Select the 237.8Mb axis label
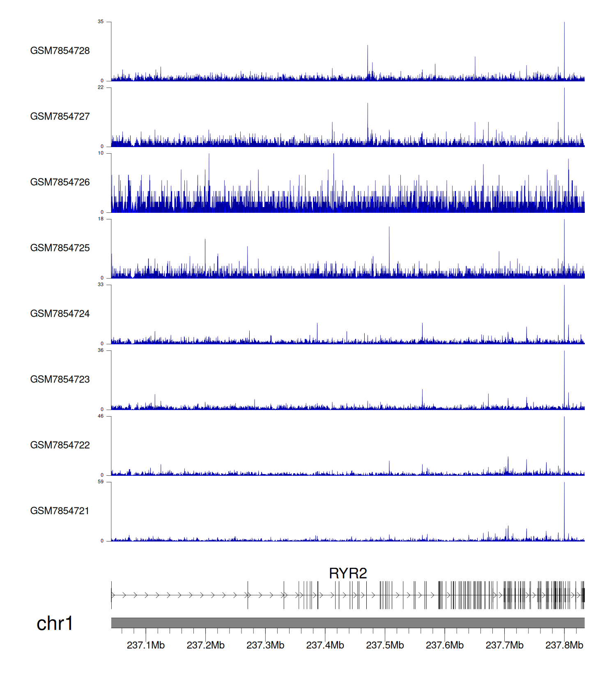 564,645
